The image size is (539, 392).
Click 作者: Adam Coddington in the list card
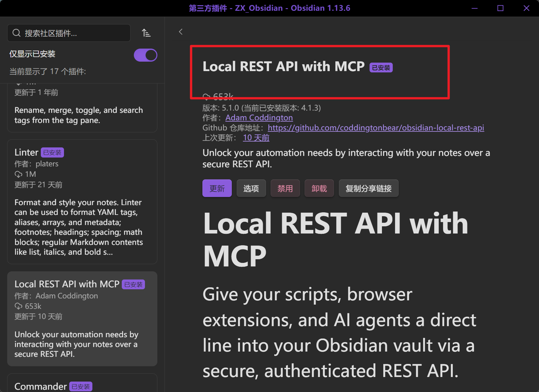point(56,296)
